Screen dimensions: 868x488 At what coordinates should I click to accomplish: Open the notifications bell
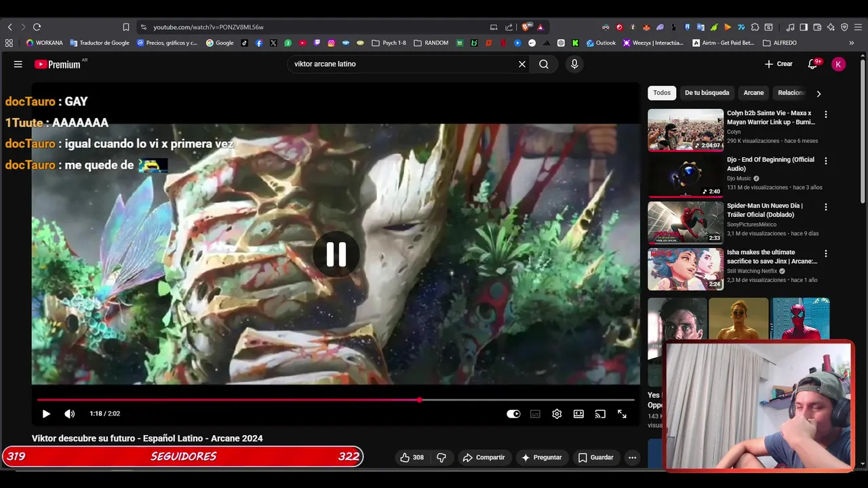pos(812,64)
